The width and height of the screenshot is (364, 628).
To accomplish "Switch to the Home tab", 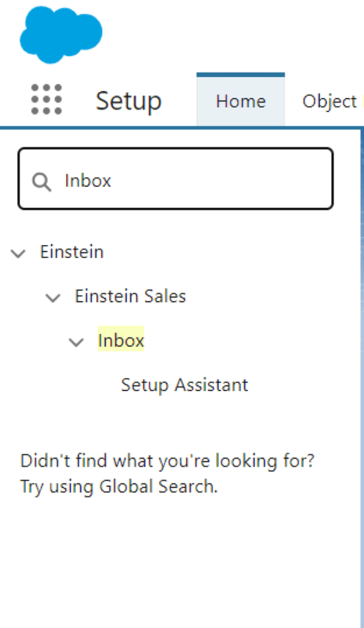I will click(x=240, y=101).
